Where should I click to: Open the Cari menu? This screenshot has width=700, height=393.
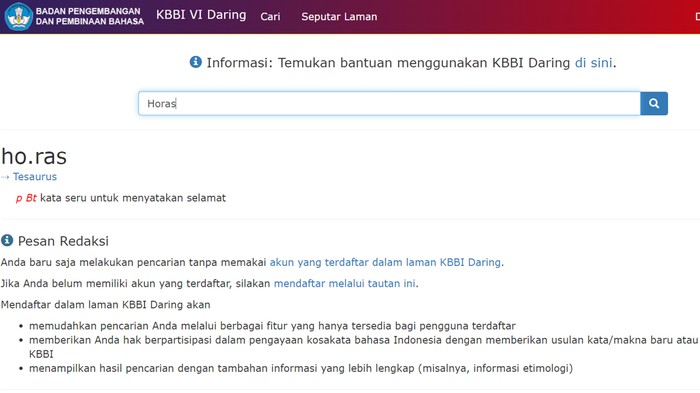click(x=270, y=17)
